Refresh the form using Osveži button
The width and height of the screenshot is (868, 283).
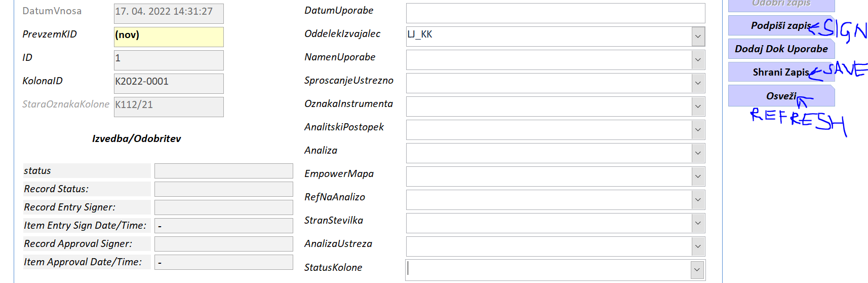pyautogui.click(x=780, y=96)
